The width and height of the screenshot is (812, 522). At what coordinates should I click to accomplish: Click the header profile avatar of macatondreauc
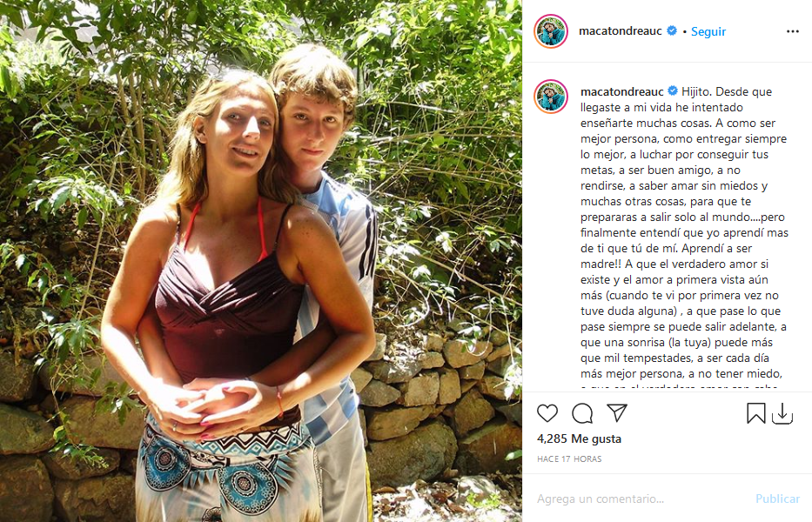[551, 31]
